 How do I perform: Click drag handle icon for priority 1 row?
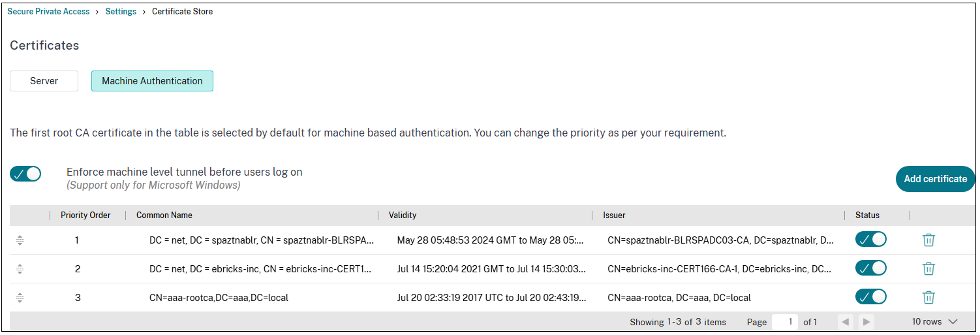[x=20, y=240]
